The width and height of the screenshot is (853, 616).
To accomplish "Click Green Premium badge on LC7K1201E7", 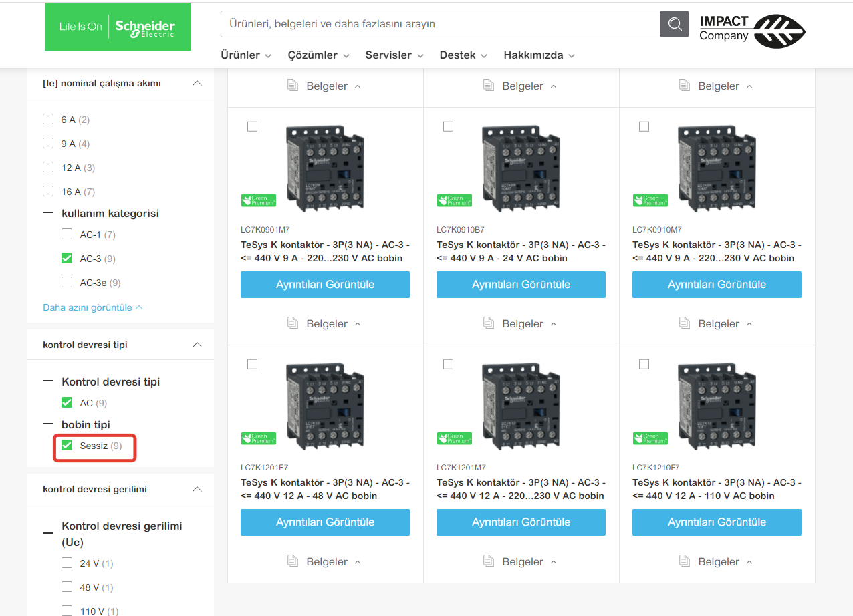I will 258,438.
